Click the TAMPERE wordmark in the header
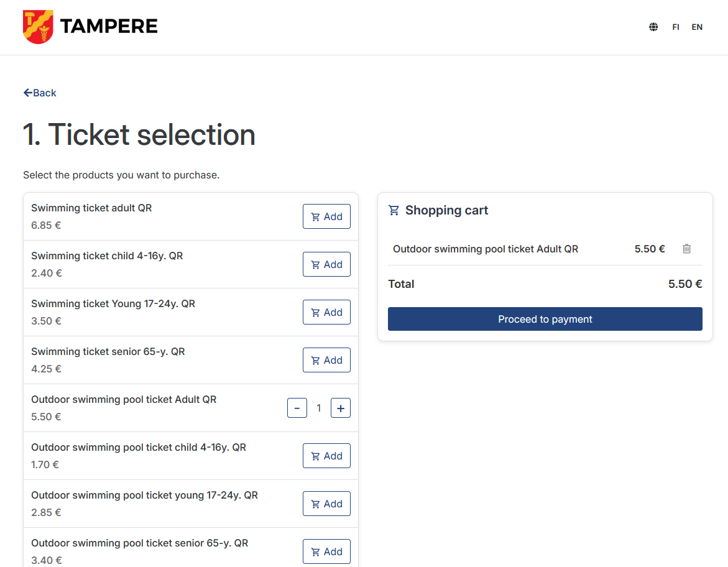 tap(109, 26)
